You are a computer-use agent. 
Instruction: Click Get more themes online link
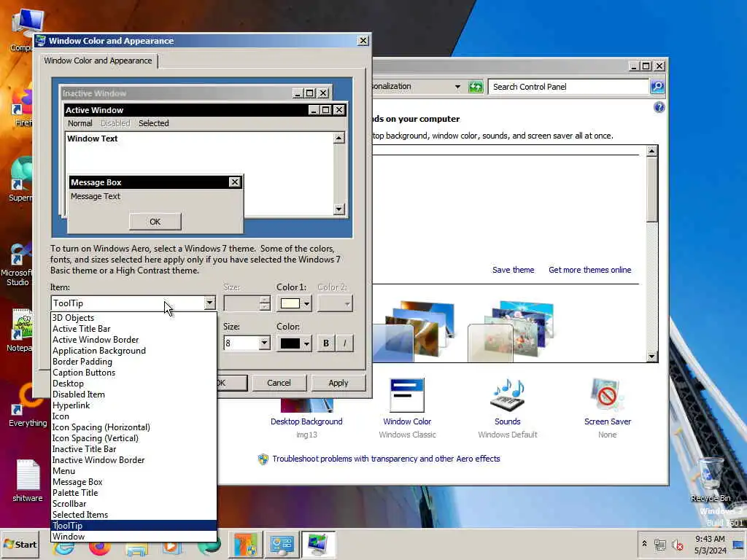[589, 270]
